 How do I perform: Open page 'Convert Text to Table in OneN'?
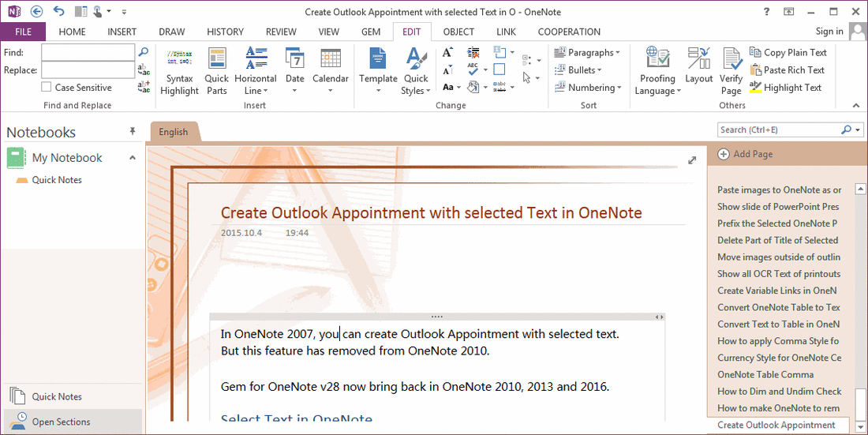click(x=778, y=324)
